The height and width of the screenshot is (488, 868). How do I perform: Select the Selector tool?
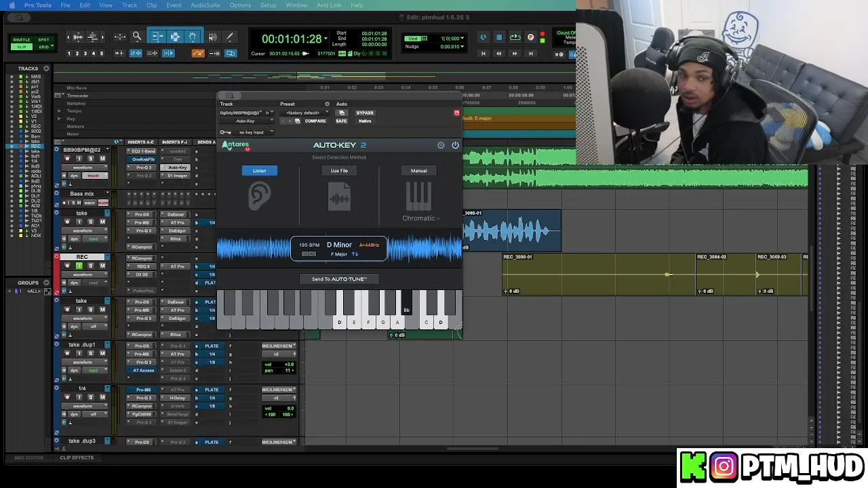(175, 37)
